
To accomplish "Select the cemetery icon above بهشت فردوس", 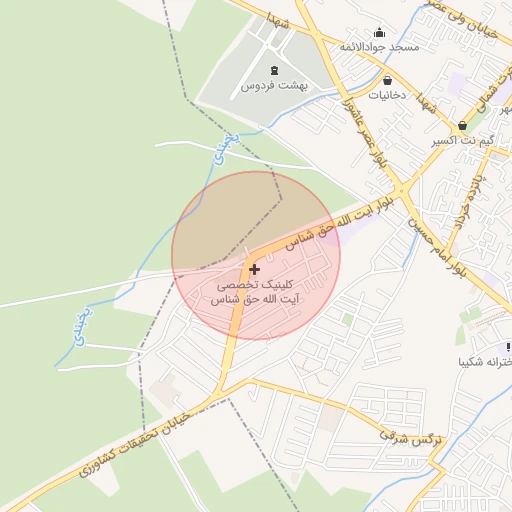I will (274, 70).
